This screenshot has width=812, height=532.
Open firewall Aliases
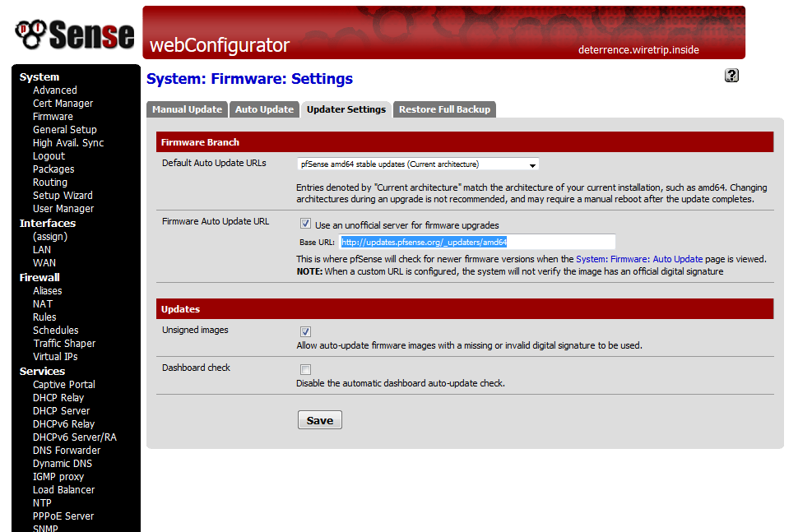(47, 291)
